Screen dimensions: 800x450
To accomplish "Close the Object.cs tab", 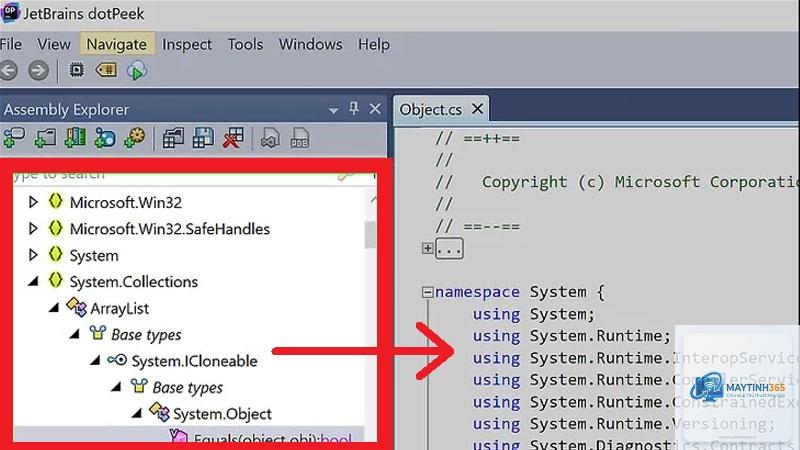I will point(478,109).
